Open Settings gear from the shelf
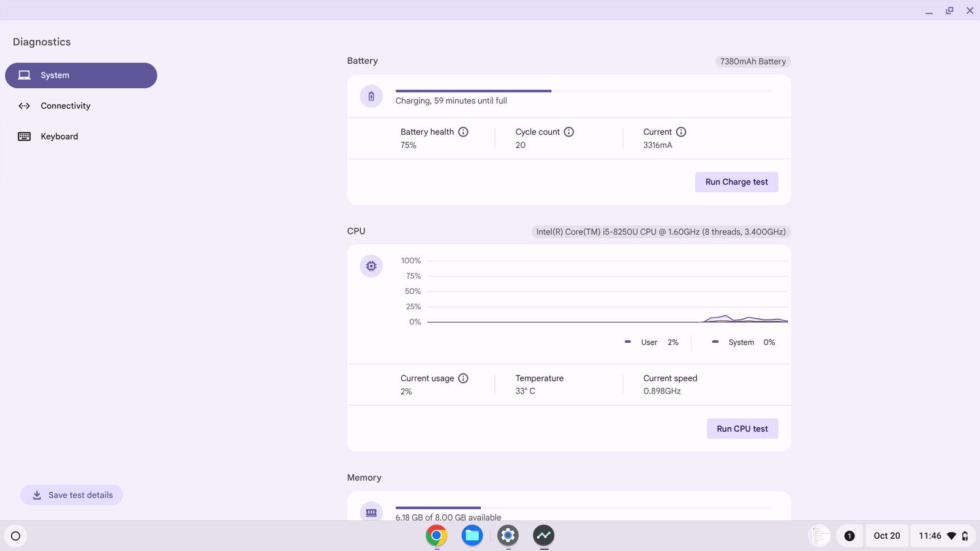Viewport: 980px width, 551px height. tap(508, 536)
